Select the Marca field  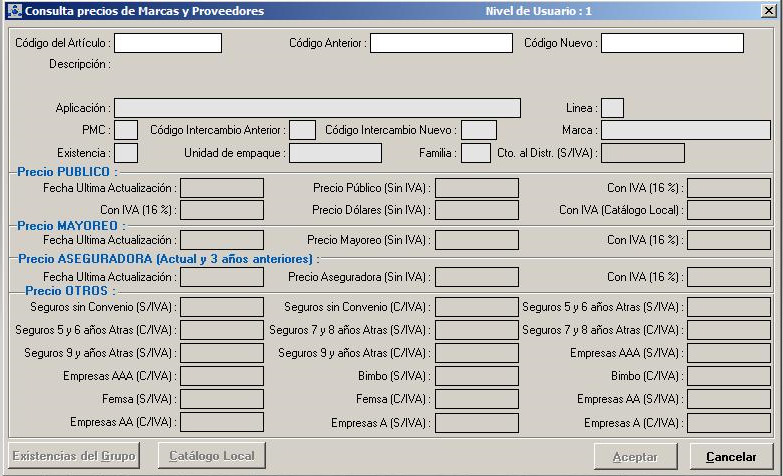(685, 130)
